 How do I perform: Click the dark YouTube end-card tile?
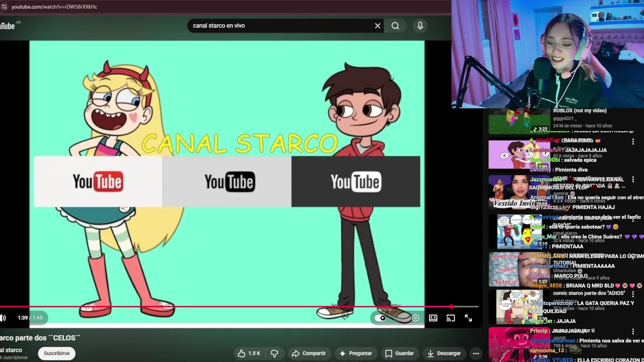pos(356,182)
